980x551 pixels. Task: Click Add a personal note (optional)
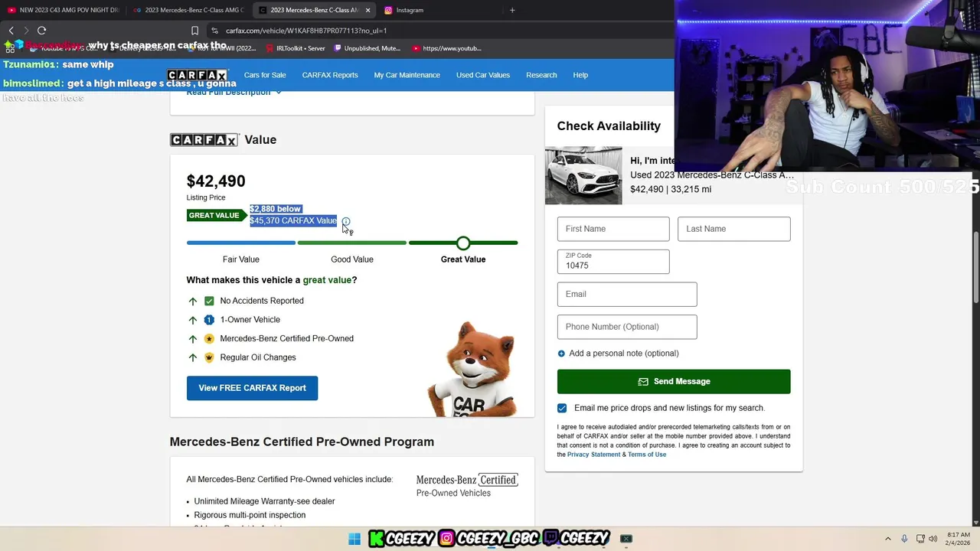pyautogui.click(x=624, y=354)
